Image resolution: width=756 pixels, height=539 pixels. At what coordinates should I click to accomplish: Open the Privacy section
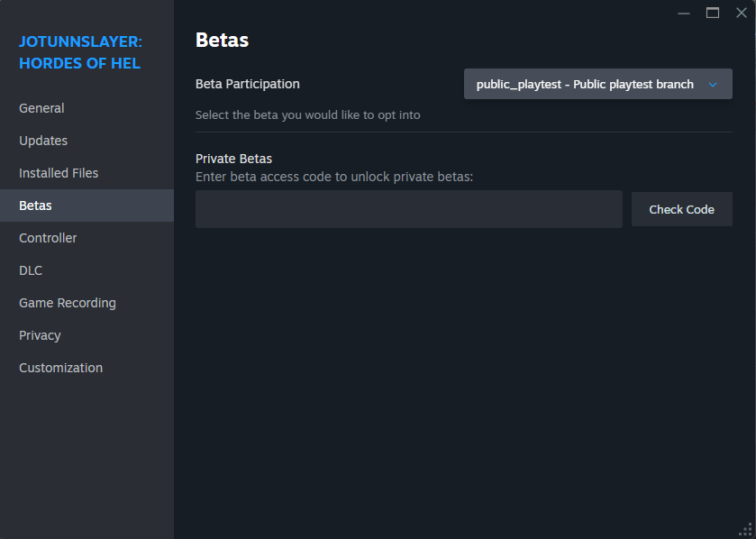(87, 335)
